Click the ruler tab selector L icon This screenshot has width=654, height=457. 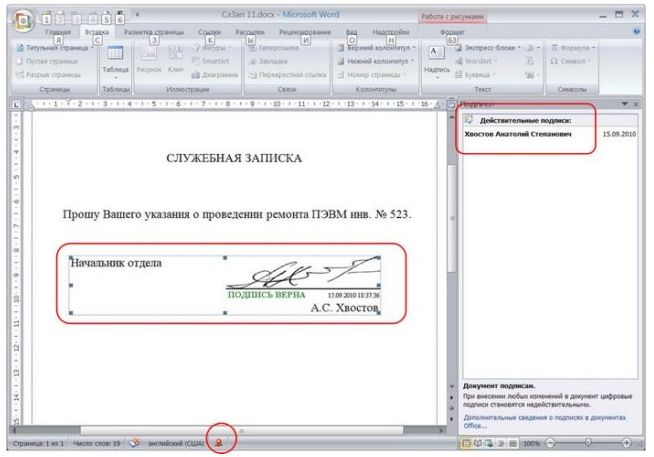click(16, 105)
